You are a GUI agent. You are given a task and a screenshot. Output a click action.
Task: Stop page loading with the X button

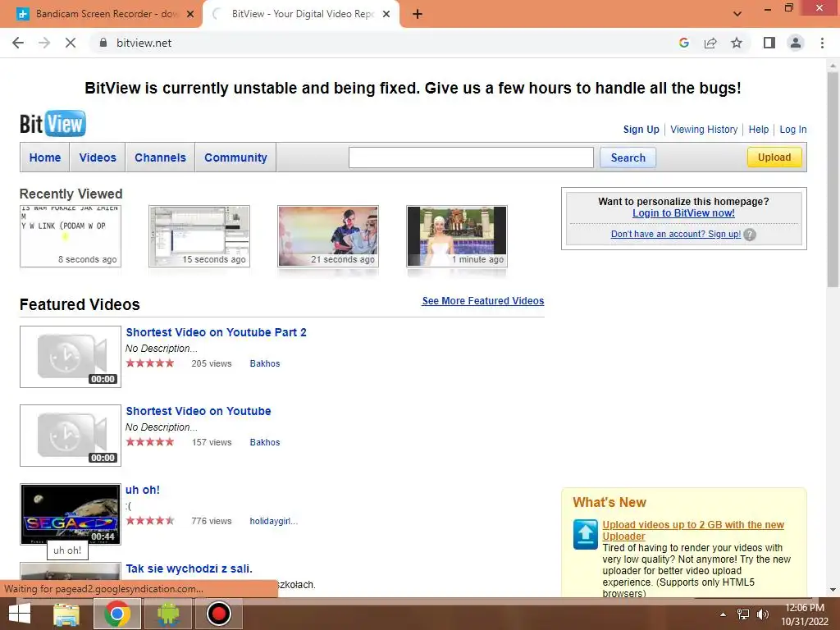(x=71, y=43)
